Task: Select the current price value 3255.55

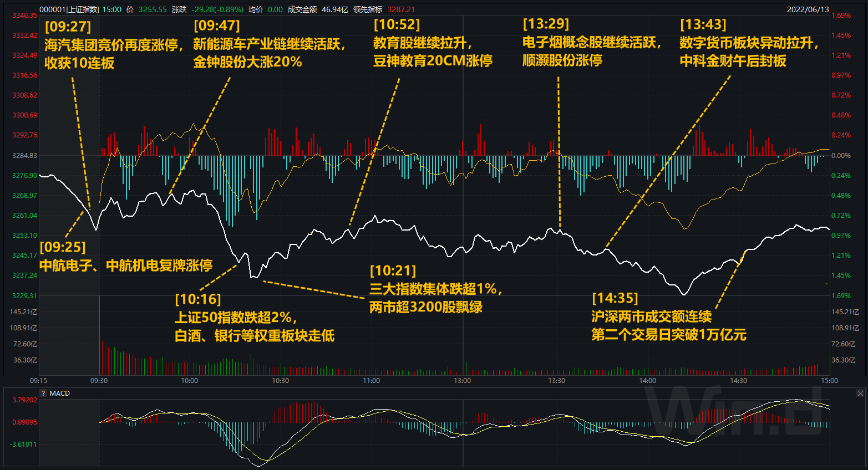Action: 153,9
